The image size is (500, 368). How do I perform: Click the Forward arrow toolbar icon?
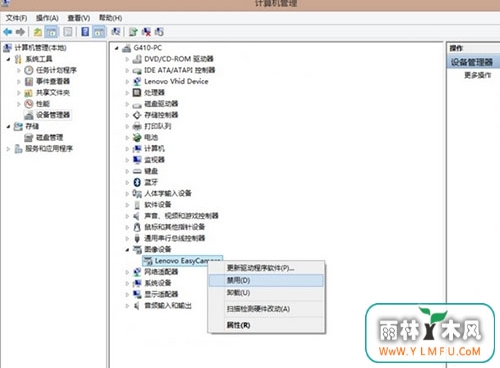tap(20, 32)
